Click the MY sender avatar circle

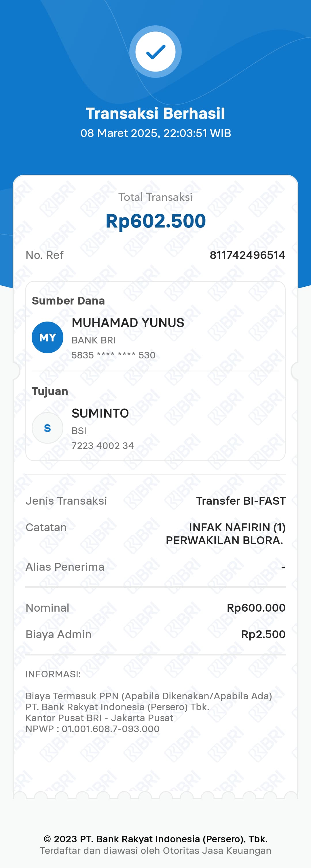click(x=48, y=337)
